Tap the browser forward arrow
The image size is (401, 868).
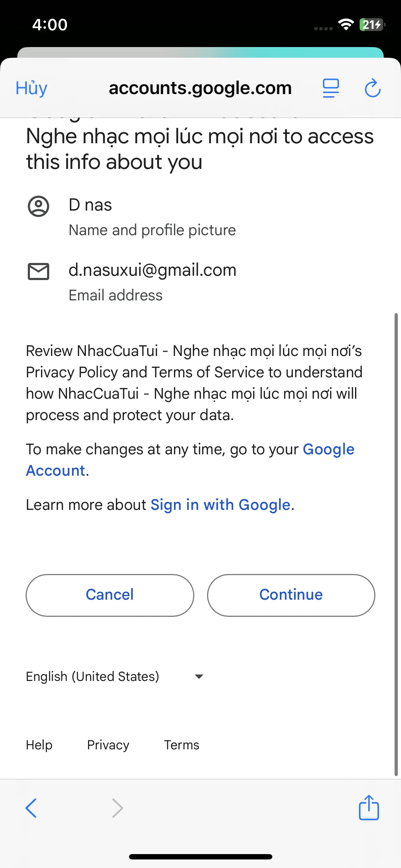pos(117,808)
